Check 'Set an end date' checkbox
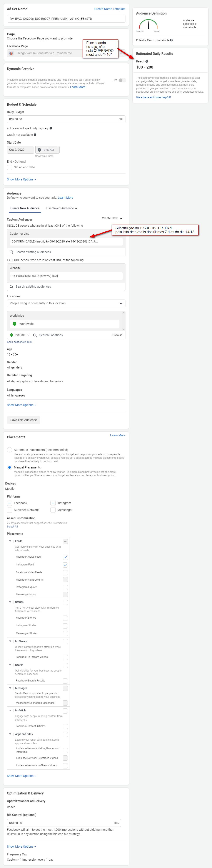 point(9,167)
